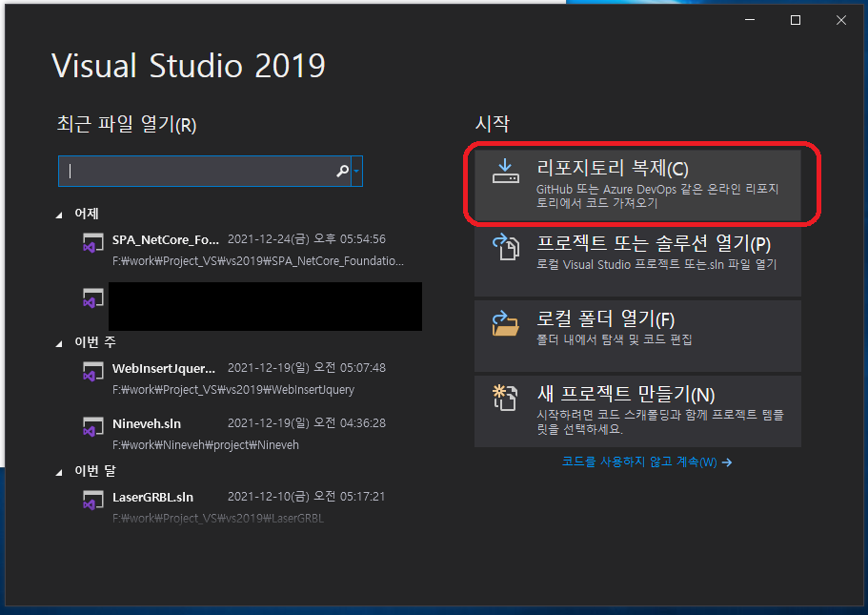Open the WebInsertJquer... recent project
The width and height of the screenshot is (868, 615).
pyautogui.click(x=244, y=379)
